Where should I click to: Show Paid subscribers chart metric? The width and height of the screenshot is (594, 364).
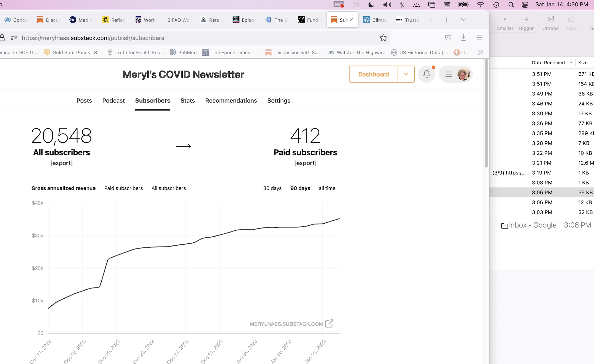click(123, 188)
